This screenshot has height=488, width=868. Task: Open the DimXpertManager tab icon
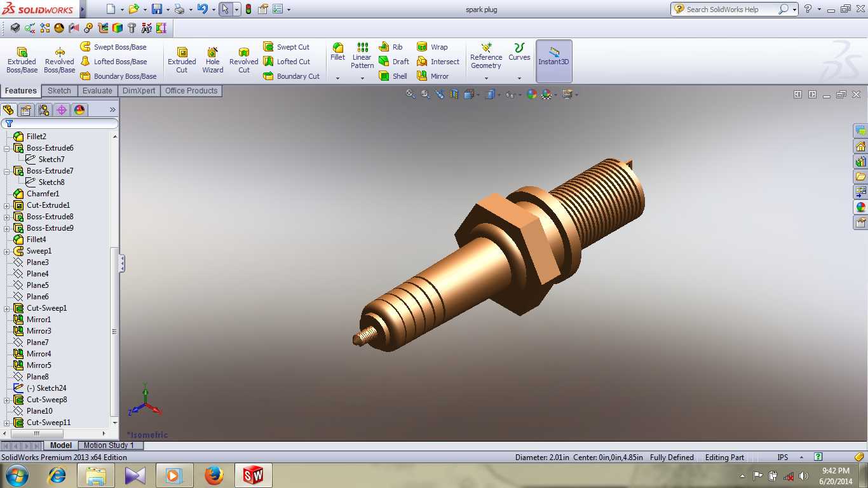click(x=62, y=110)
